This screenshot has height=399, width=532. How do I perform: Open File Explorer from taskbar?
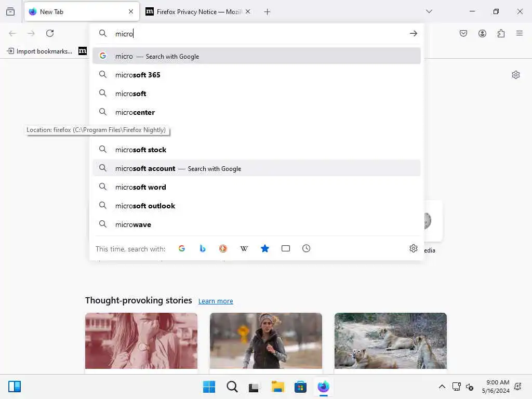point(277,387)
